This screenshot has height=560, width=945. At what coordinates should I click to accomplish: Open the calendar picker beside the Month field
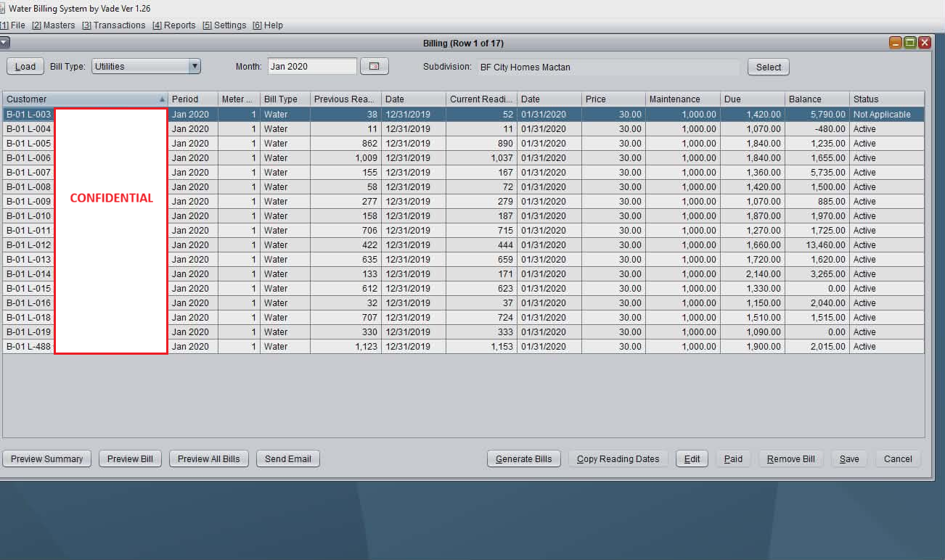tap(375, 67)
